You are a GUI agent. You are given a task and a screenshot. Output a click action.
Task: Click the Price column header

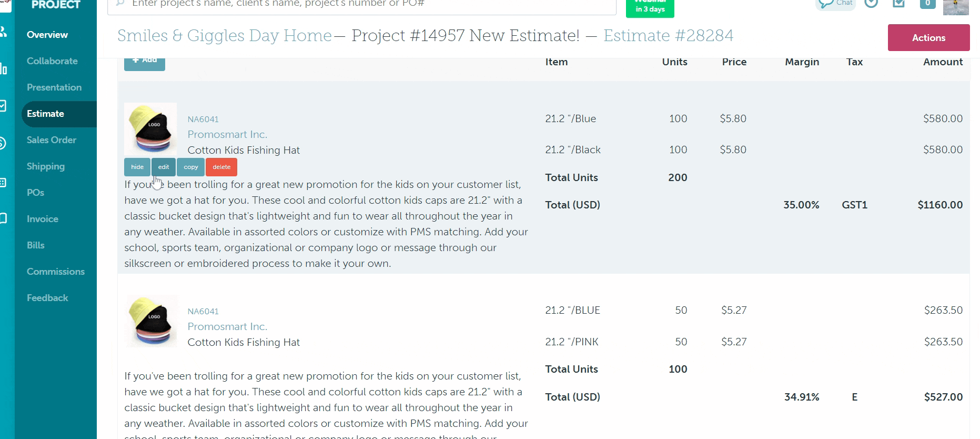[734, 62]
